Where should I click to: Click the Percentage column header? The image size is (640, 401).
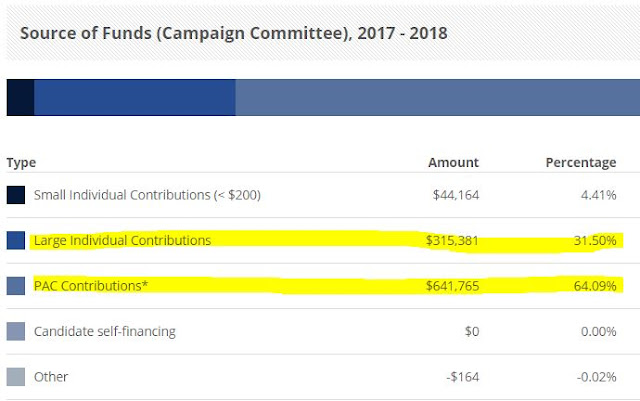click(x=580, y=163)
